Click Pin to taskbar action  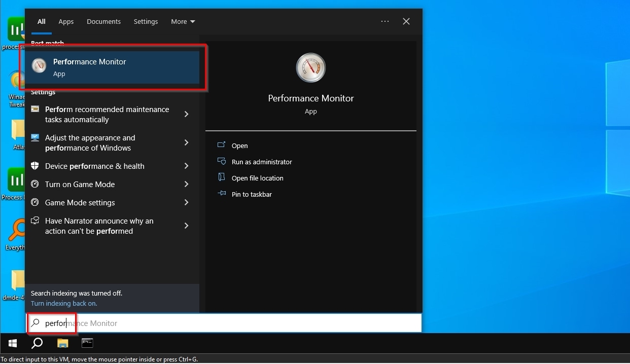point(252,194)
